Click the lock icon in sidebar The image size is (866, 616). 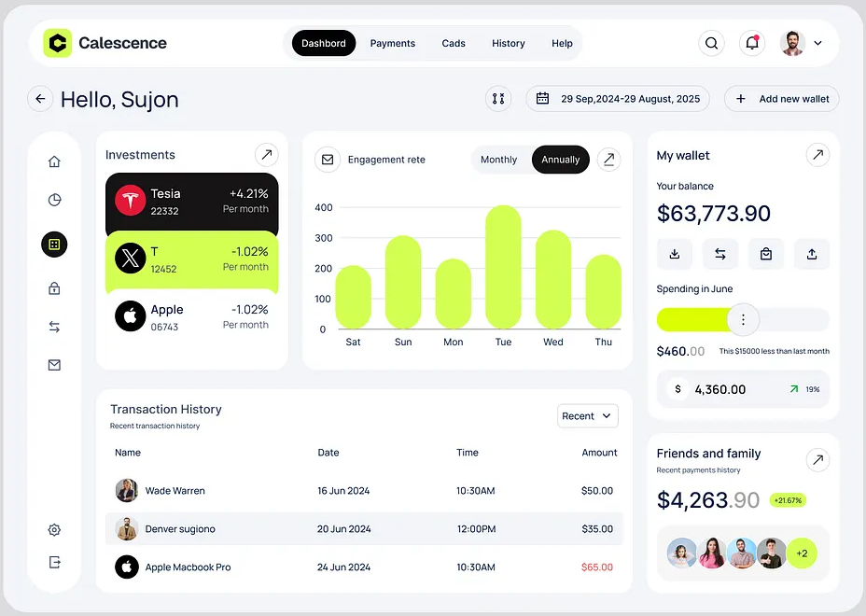pyautogui.click(x=54, y=288)
